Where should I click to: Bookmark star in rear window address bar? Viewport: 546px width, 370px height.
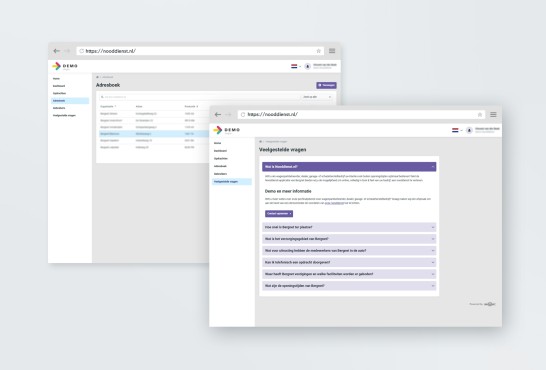[318, 51]
